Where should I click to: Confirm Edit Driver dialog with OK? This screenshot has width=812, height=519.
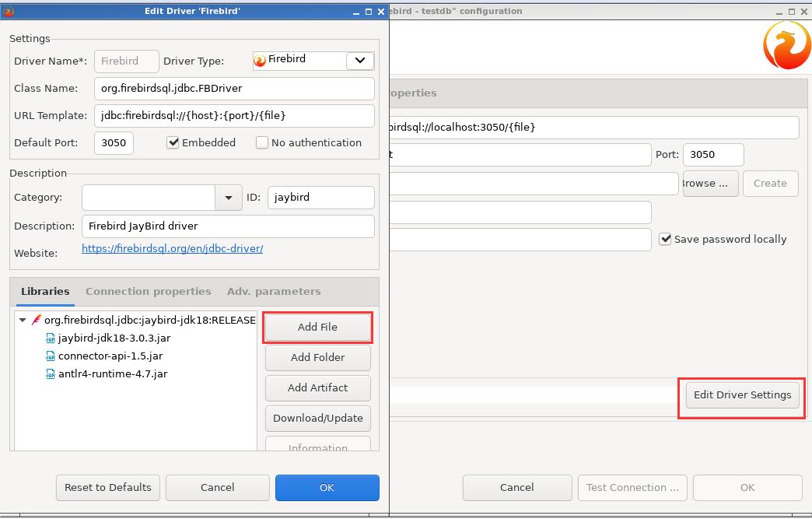[x=327, y=487]
